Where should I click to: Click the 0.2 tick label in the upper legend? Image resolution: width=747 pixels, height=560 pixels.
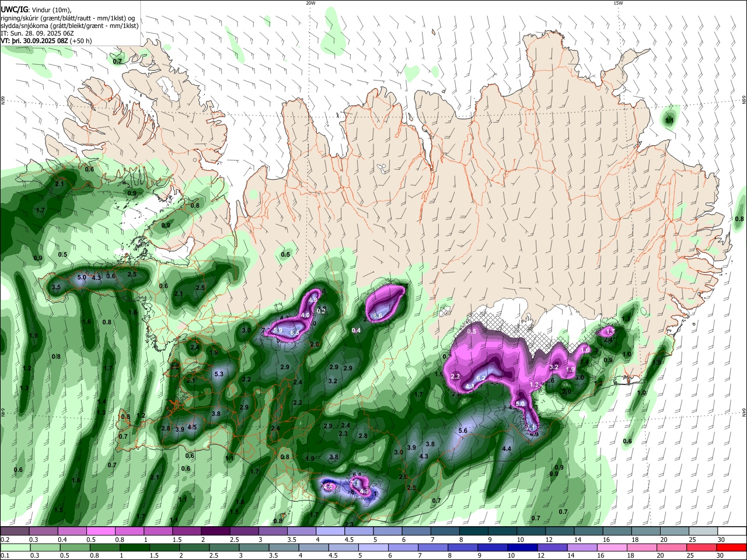point(4,540)
